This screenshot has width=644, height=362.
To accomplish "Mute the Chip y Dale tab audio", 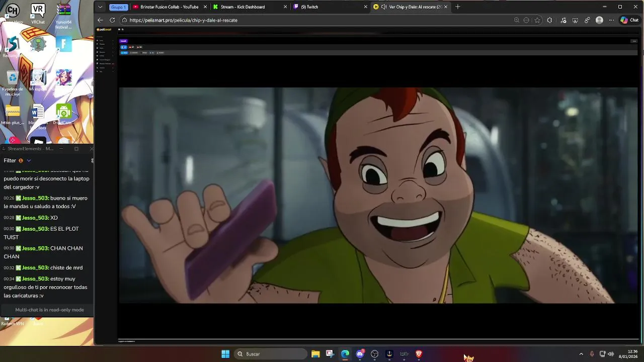I will point(384,7).
